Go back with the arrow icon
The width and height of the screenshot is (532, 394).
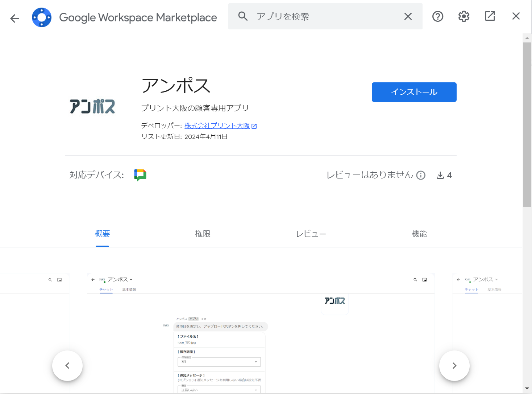pyautogui.click(x=14, y=18)
